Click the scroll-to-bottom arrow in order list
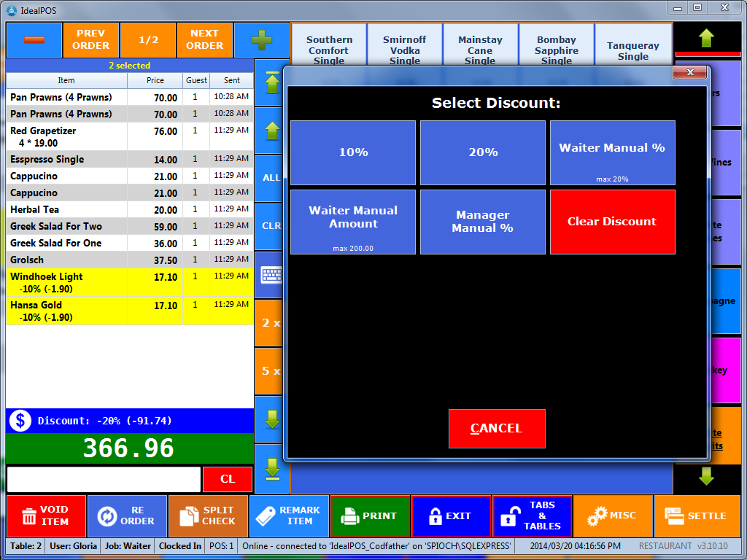747x560 pixels. tap(271, 468)
